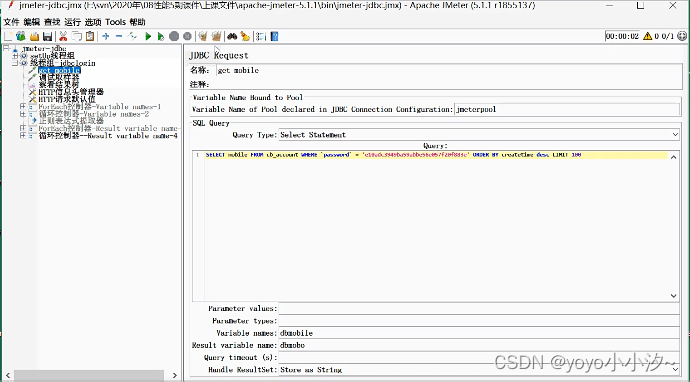Click the Open file folder icon

[34, 37]
